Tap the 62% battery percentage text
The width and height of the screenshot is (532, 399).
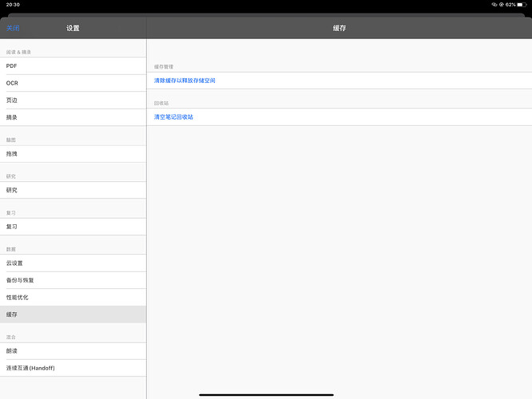pyautogui.click(x=510, y=5)
